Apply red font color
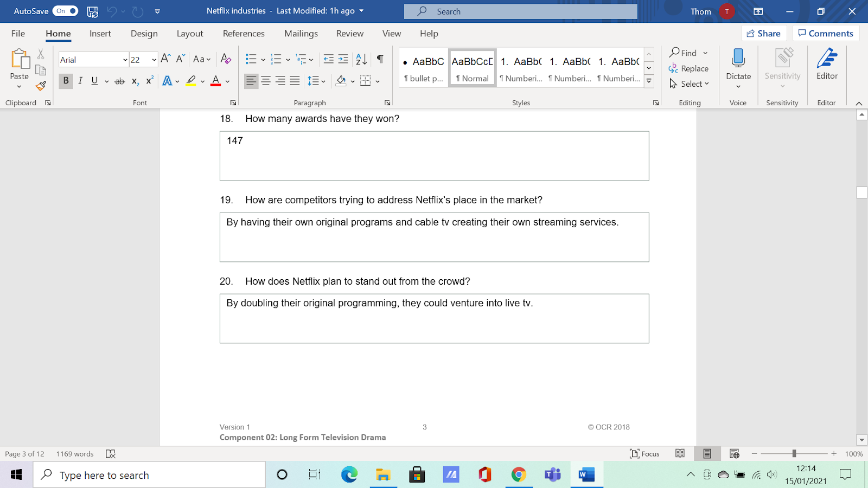Viewport: 868px width, 488px height. 216,81
